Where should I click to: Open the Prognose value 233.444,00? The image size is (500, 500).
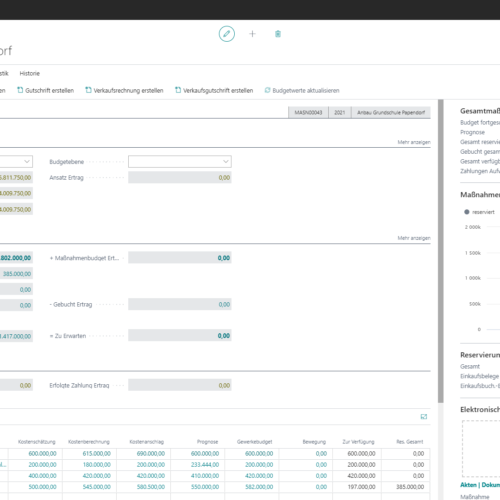click(x=205, y=465)
